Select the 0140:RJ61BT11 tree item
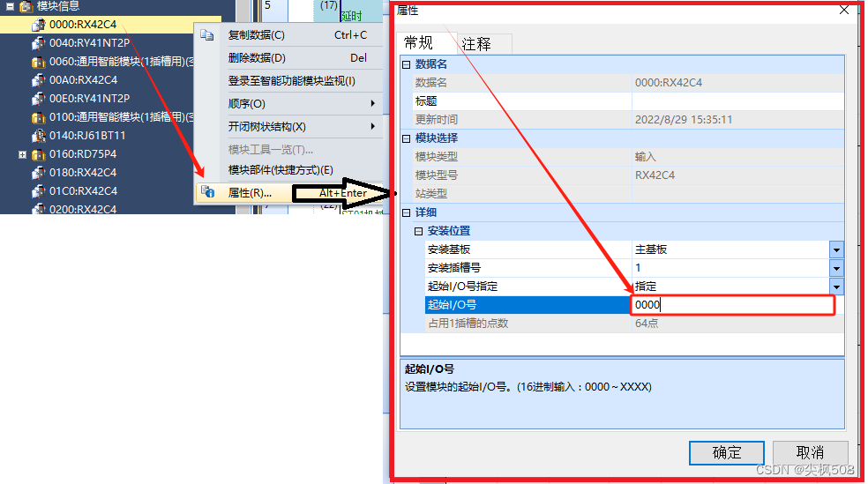Viewport: 868px width, 484px height. [x=87, y=136]
